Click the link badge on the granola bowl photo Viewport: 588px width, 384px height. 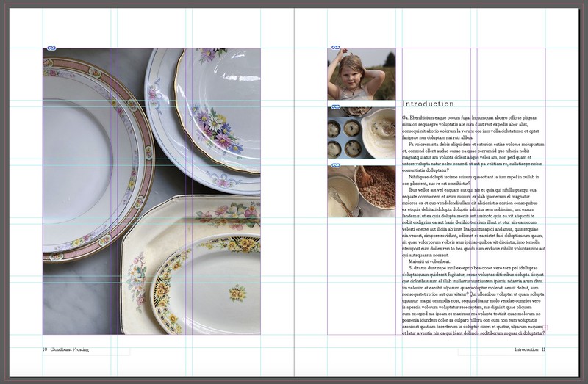[x=336, y=165]
